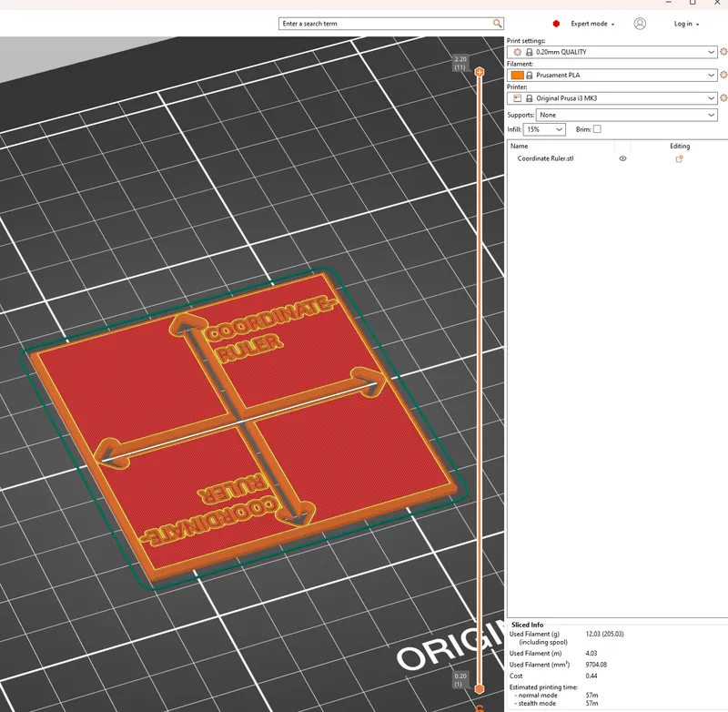This screenshot has width=728, height=712.
Task: Click the editing icon for Coordinate Ruler.stl
Action: pyautogui.click(x=679, y=158)
